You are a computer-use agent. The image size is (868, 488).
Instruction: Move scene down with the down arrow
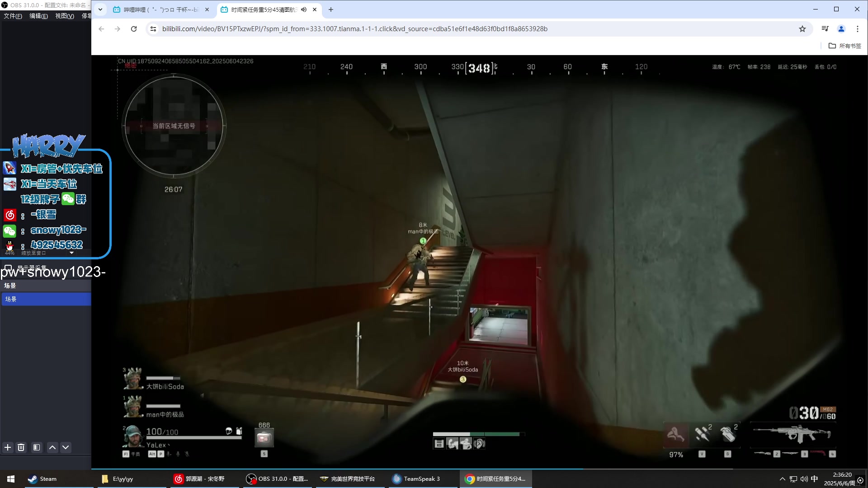tap(66, 447)
